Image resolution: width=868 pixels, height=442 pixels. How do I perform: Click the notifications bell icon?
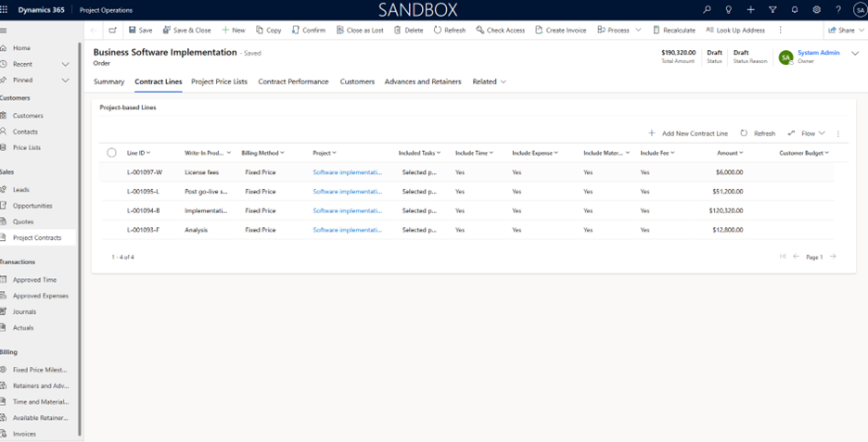tap(795, 9)
